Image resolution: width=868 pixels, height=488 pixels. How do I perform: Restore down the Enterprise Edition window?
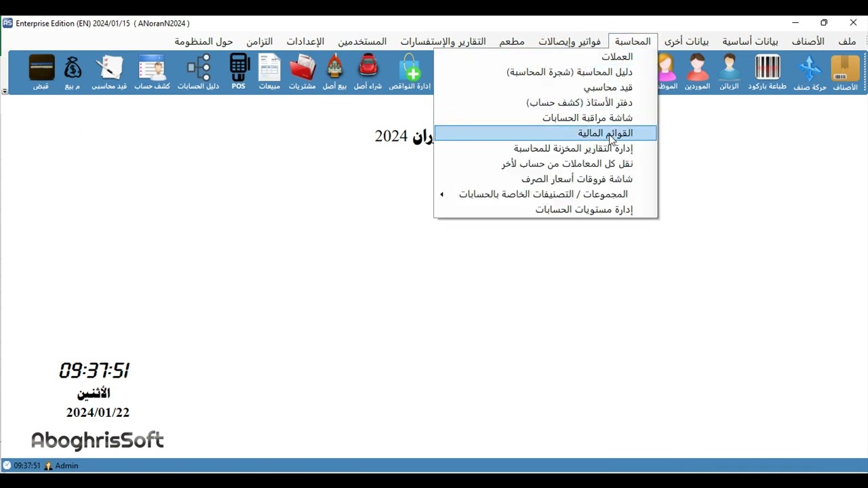(824, 23)
